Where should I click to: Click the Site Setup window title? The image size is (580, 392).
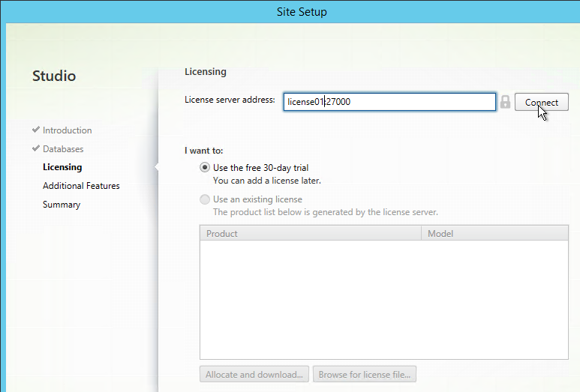point(302,12)
